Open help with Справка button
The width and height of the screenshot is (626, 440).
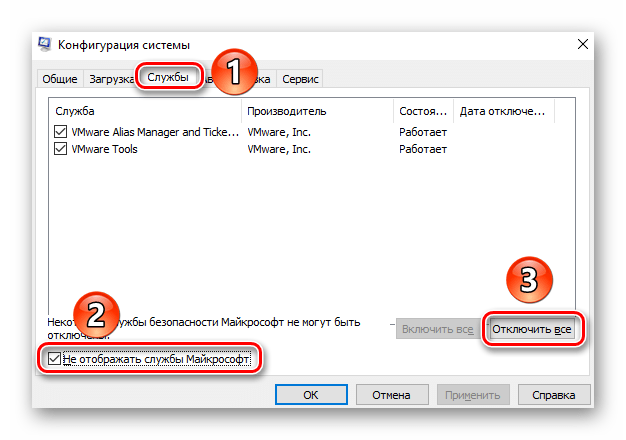[554, 394]
